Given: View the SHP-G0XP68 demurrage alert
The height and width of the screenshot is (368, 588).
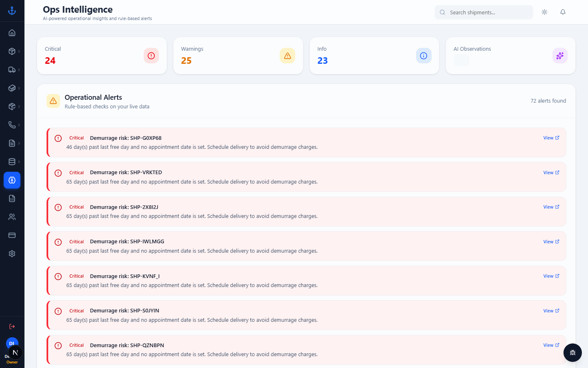Looking at the screenshot, I should coord(551,138).
